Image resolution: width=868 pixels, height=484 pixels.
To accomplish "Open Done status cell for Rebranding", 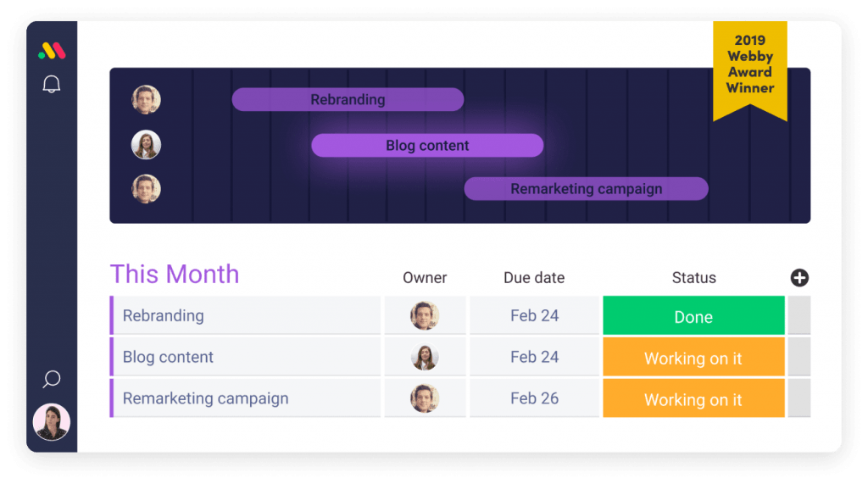I will [693, 315].
